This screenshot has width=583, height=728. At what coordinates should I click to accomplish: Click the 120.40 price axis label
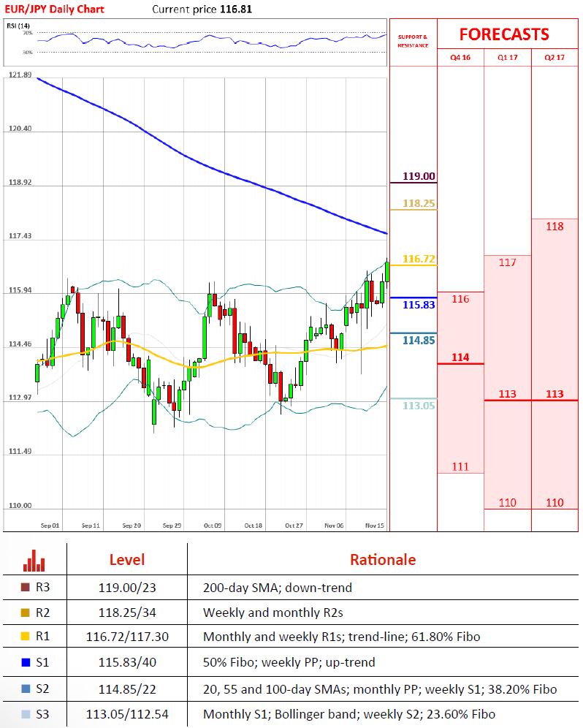click(20, 129)
